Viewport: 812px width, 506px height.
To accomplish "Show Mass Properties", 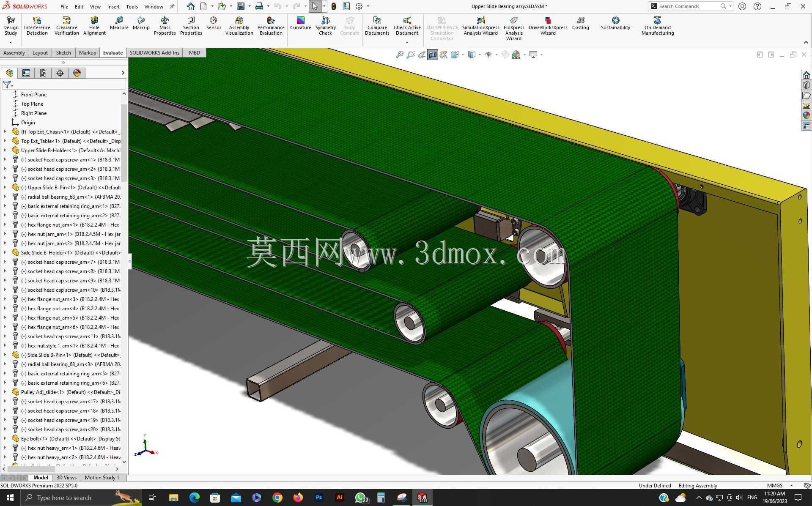I will (165, 26).
